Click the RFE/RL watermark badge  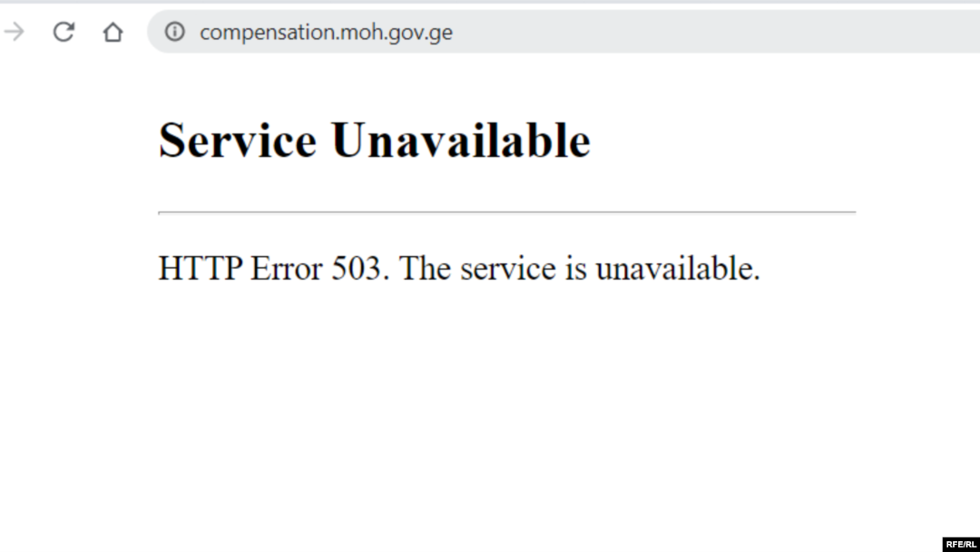961,544
